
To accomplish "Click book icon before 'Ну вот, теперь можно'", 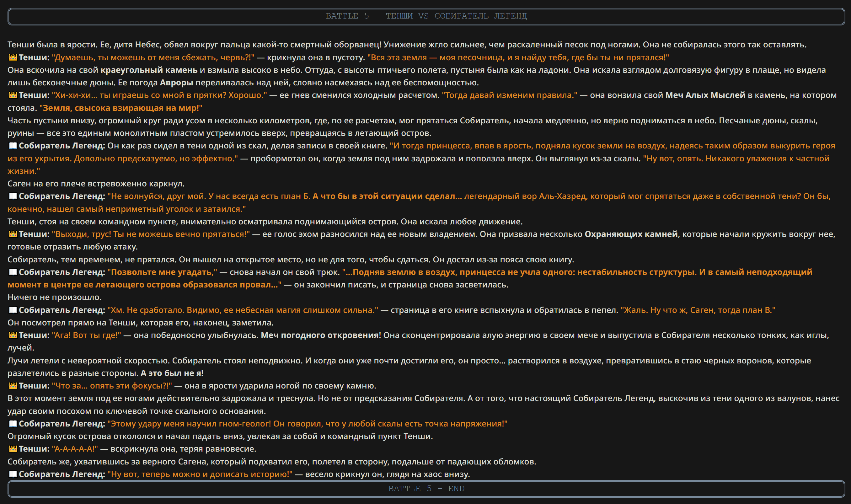I will click(x=13, y=475).
